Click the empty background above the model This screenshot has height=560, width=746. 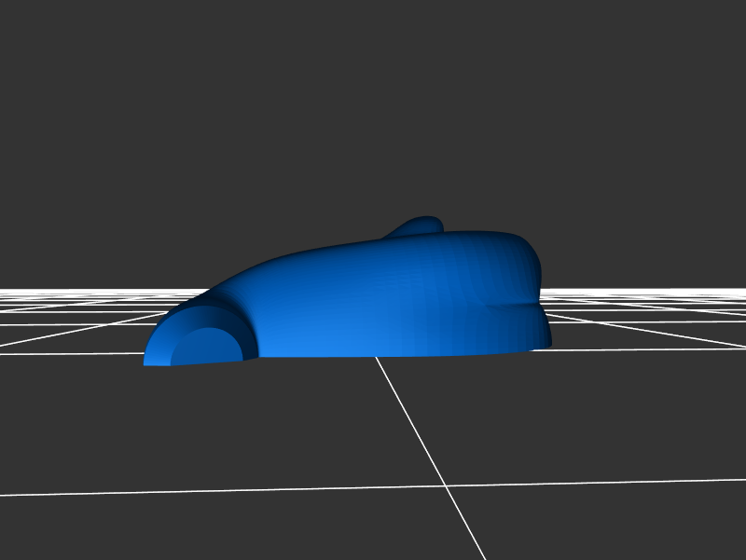tap(373, 112)
